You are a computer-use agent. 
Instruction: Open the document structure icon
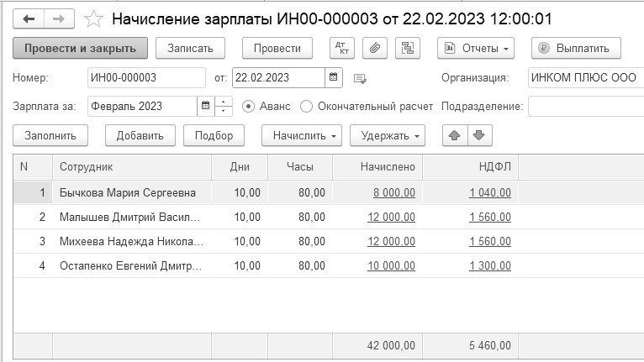[x=409, y=48]
